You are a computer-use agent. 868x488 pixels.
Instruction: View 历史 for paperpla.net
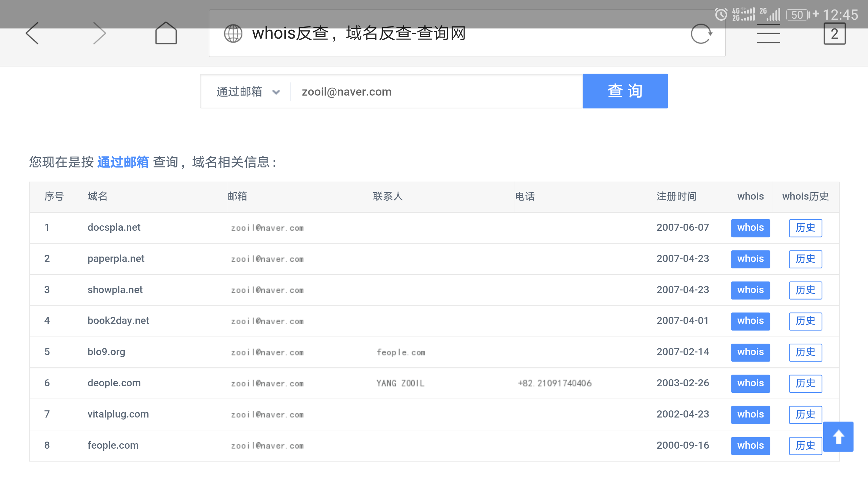point(805,259)
